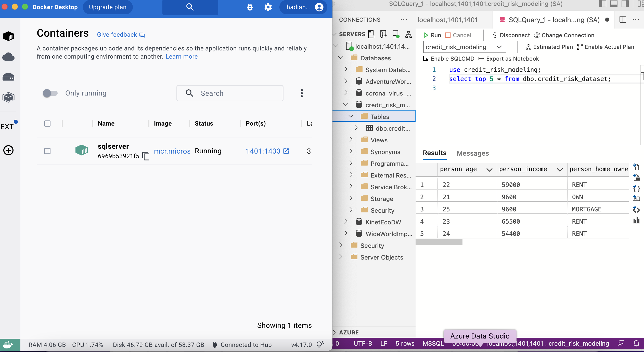Click Enable SQLCMD button
Viewport: 644px width, 352px height.
tap(449, 59)
